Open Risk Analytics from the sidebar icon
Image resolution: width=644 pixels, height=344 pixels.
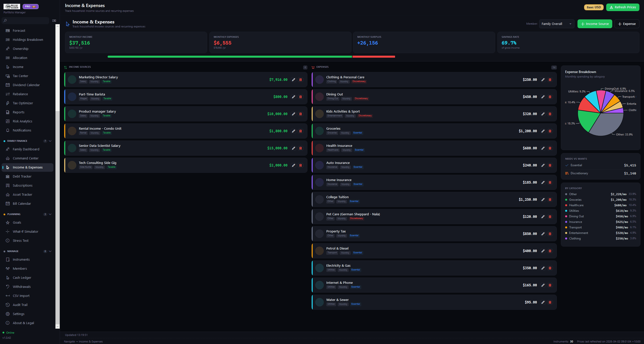point(8,121)
